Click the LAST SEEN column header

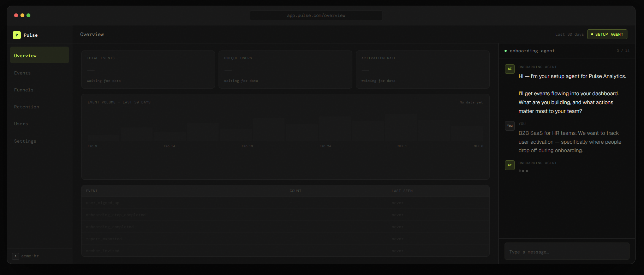(x=402, y=191)
